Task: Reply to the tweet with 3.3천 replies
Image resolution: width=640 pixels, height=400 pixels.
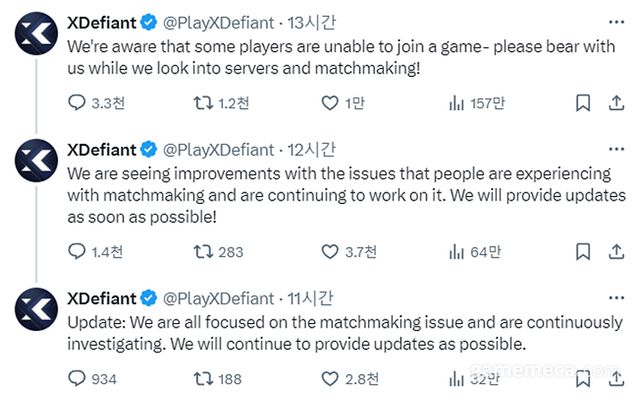Action: tap(77, 102)
